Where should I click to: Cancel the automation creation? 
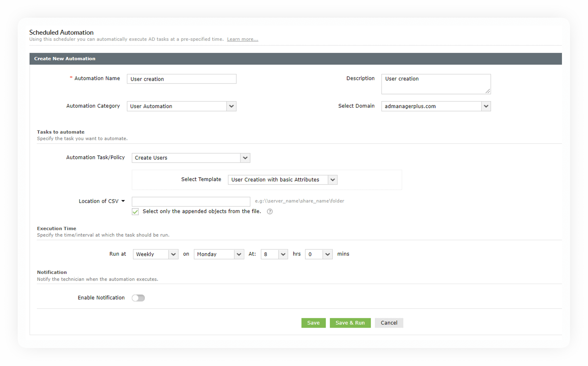(x=389, y=323)
